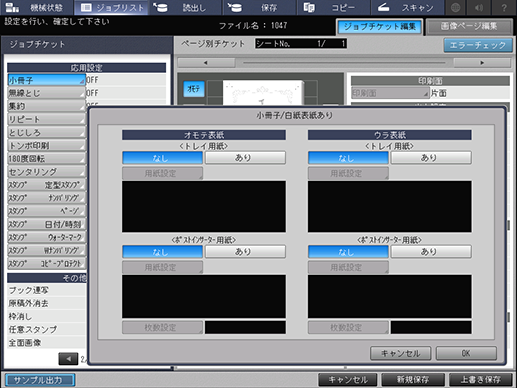Click the speaker volume icon

[479, 7]
